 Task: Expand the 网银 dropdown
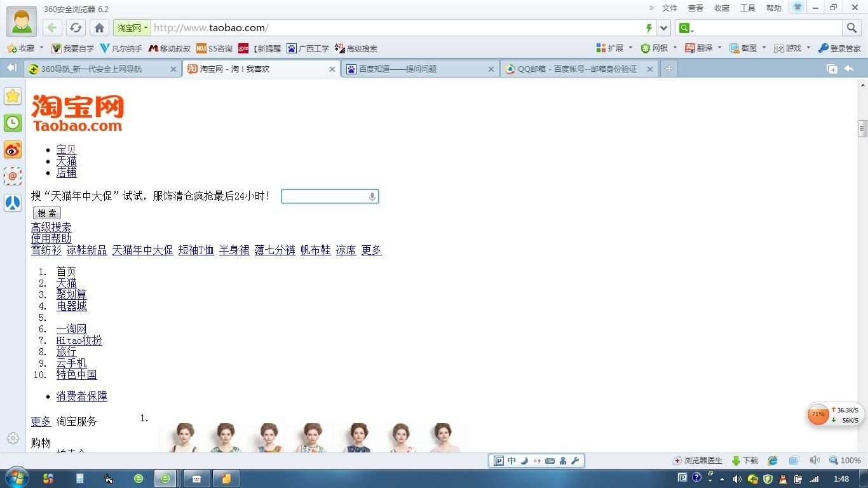(x=675, y=48)
